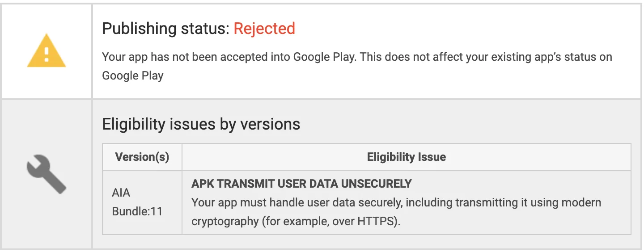644x252 pixels.
Task: Click the Bundle:11 version entry
Action: click(x=137, y=211)
